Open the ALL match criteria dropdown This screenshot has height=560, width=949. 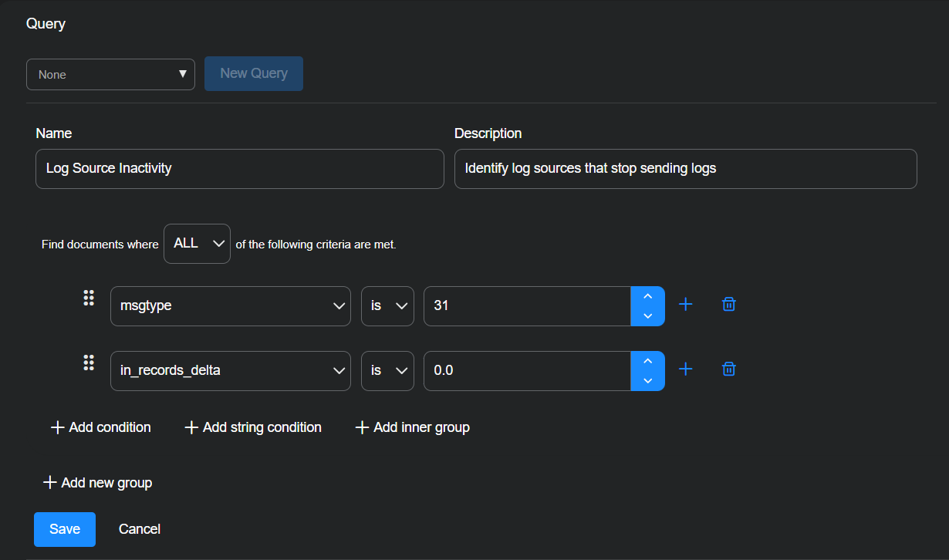tap(197, 243)
